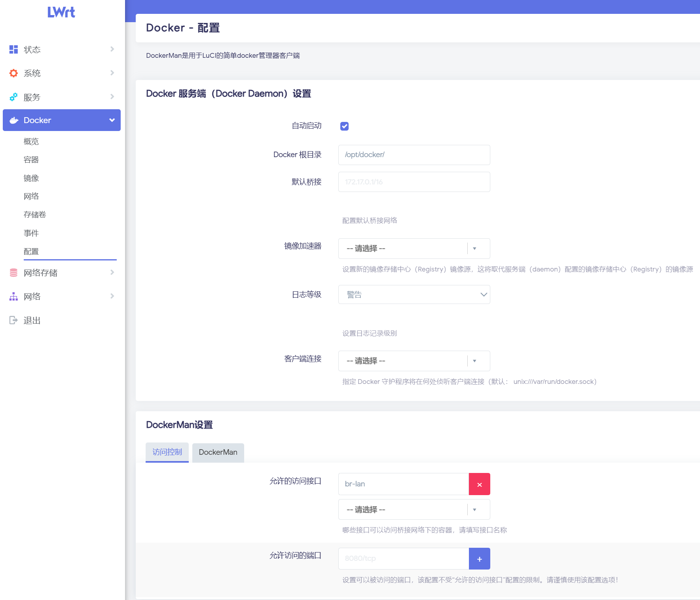Click the 'DockerMan设置' section heading
This screenshot has width=700, height=600.
tap(179, 425)
